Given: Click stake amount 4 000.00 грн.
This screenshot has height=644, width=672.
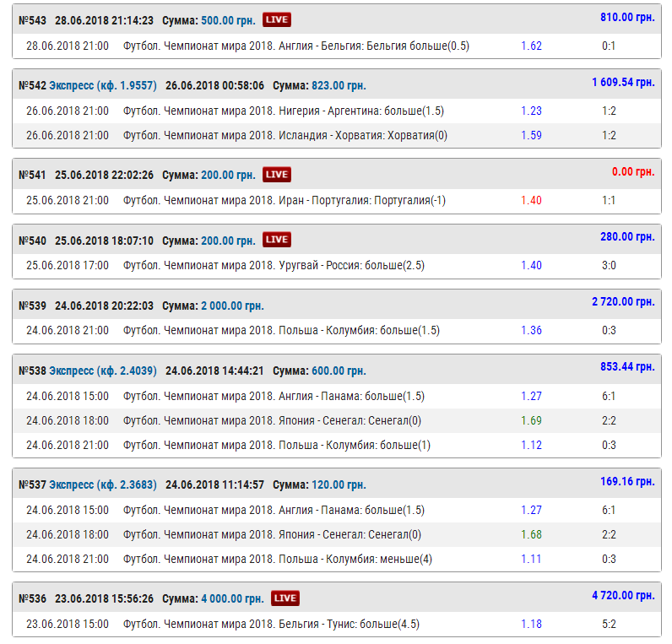Looking at the screenshot, I should click(x=232, y=598).
